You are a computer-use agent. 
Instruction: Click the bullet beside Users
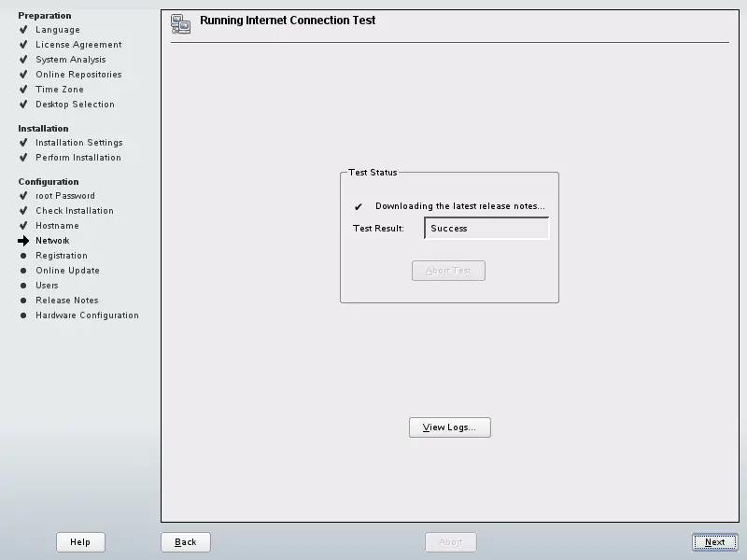(23, 286)
